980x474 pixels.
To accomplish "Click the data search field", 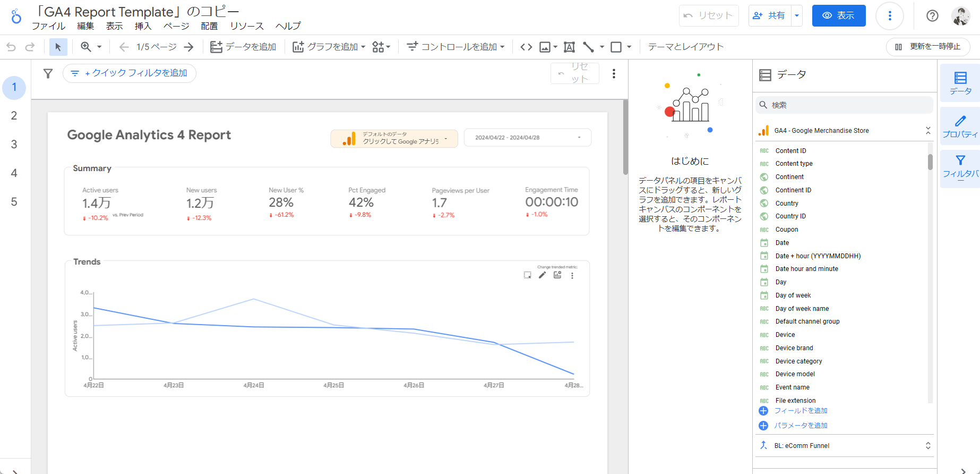I will tap(844, 105).
